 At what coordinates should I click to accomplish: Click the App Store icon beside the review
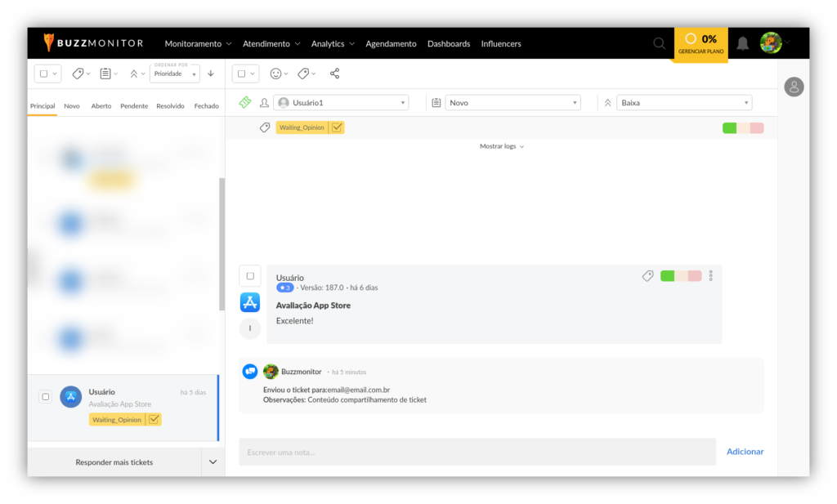[x=250, y=302]
